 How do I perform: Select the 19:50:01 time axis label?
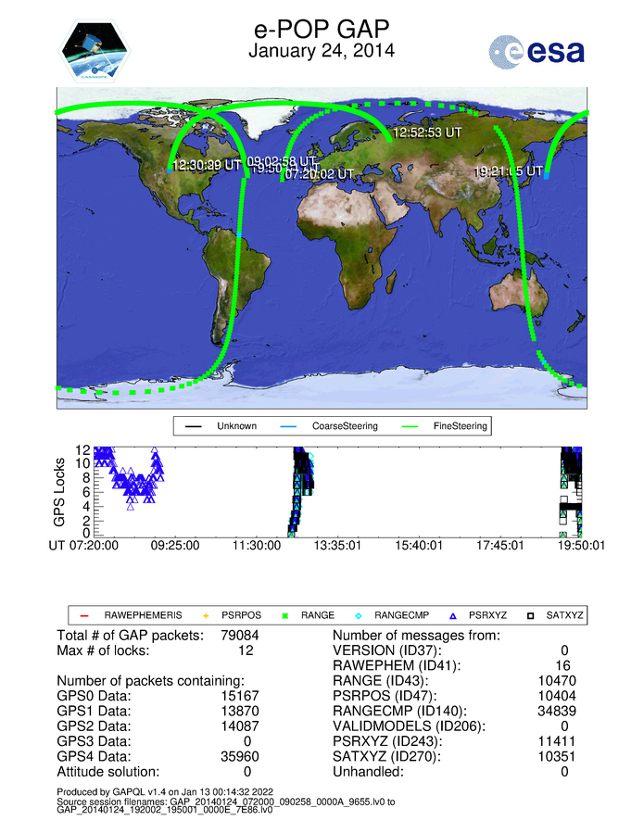[579, 547]
